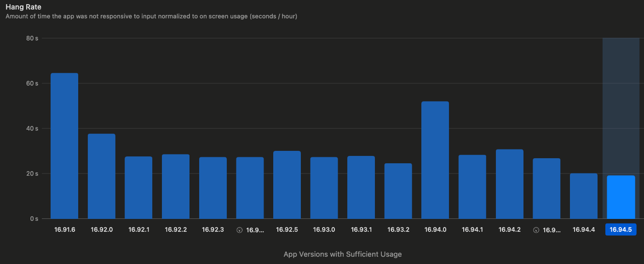Image resolution: width=644 pixels, height=264 pixels.
Task: Choose the 16.94.4 version label
Action: tap(584, 230)
